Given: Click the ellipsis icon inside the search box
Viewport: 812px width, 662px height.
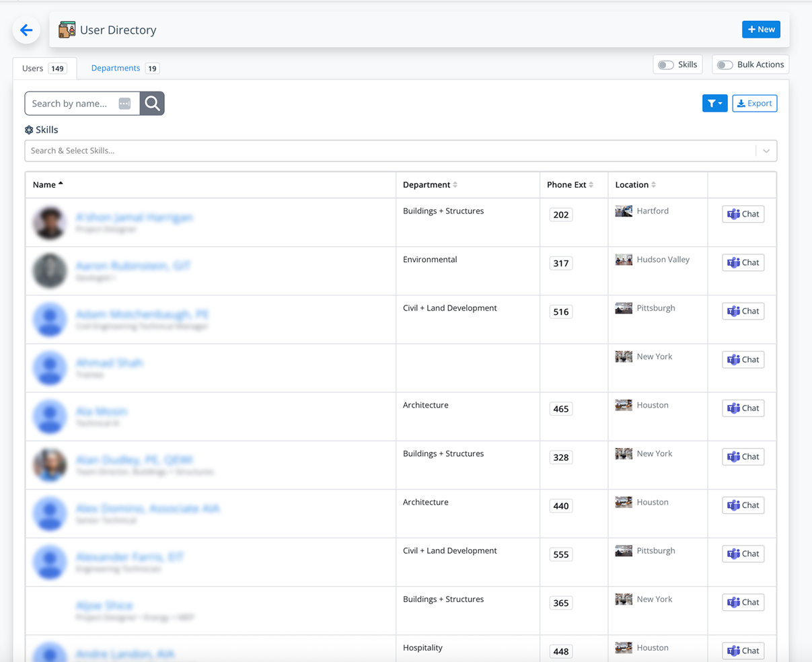Looking at the screenshot, I should (124, 103).
